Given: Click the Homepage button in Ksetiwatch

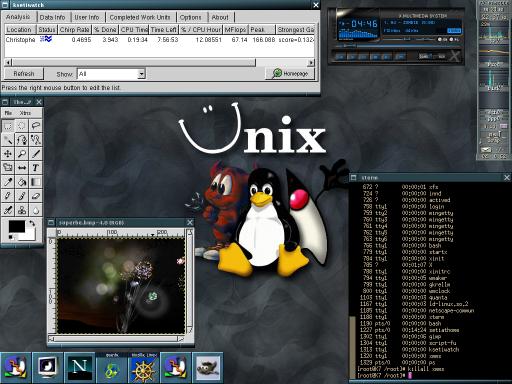Looking at the screenshot, I should pos(290,73).
